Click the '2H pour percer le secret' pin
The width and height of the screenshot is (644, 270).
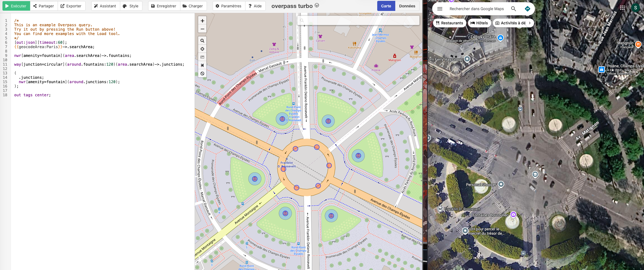[465, 231]
